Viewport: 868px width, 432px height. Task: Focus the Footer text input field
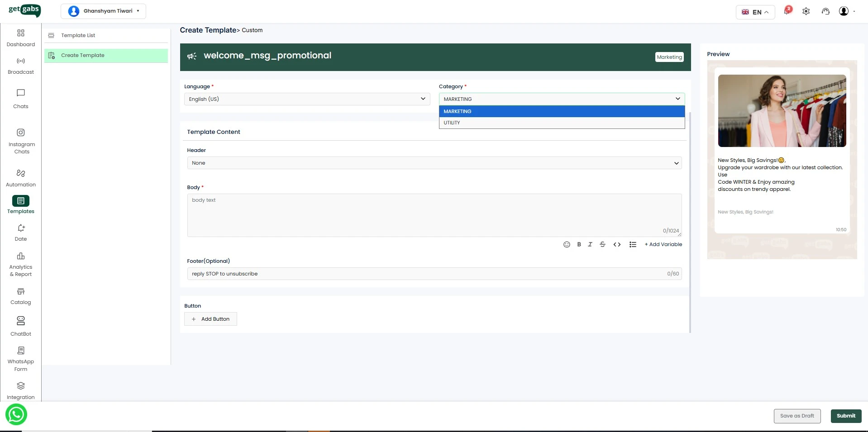pos(425,274)
